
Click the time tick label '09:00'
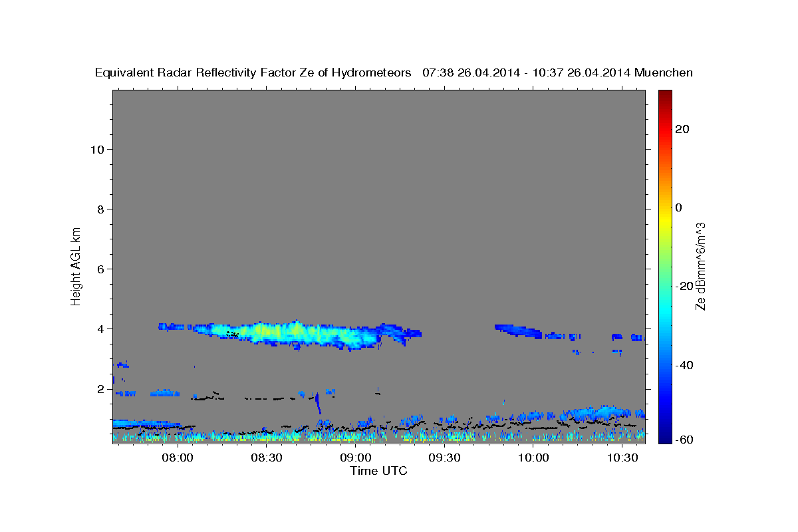pyautogui.click(x=356, y=458)
